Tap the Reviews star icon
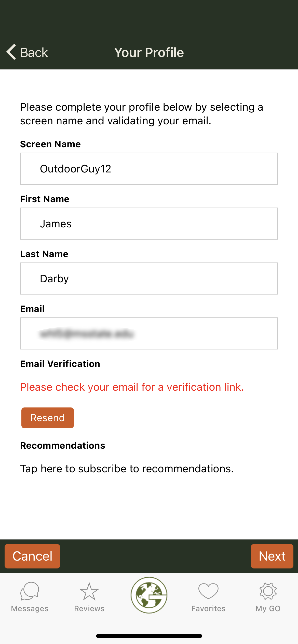This screenshot has width=298, height=644. (89, 591)
